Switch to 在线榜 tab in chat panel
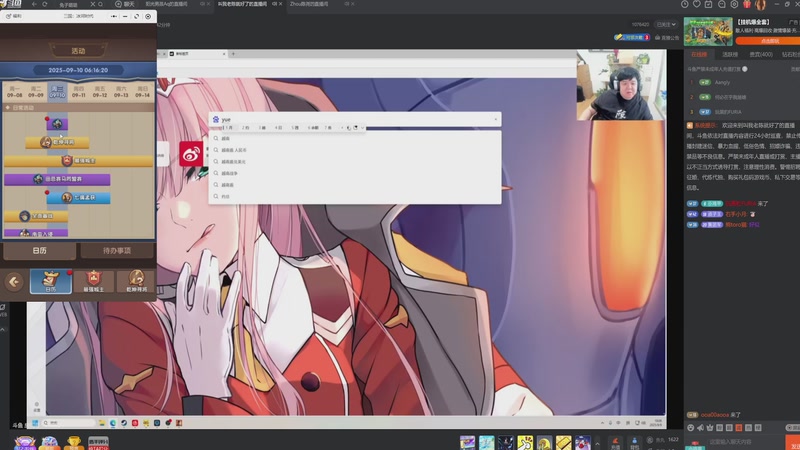Image resolution: width=800 pixels, height=450 pixels. click(x=699, y=54)
